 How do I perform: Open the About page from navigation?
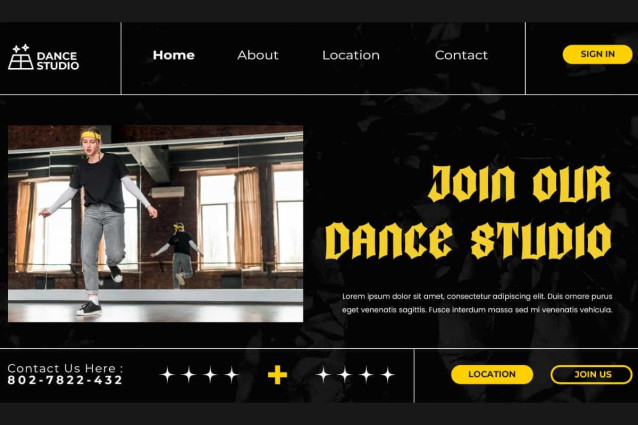(x=257, y=55)
